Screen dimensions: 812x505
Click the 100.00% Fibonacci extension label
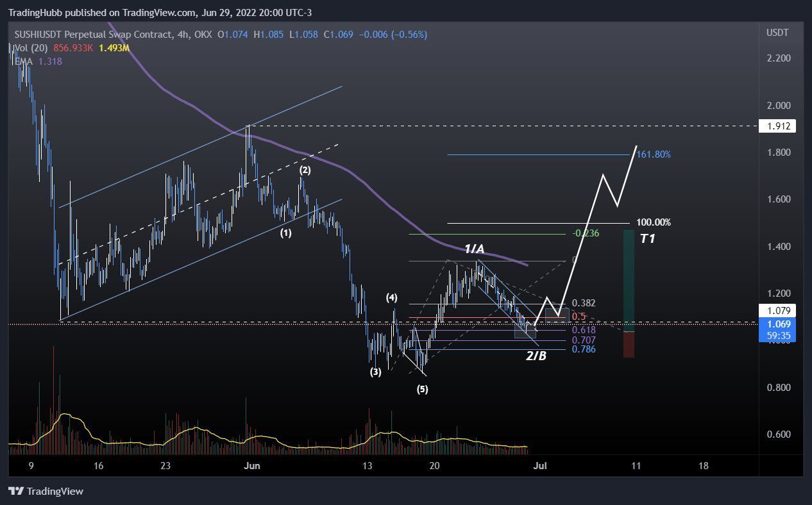point(654,222)
